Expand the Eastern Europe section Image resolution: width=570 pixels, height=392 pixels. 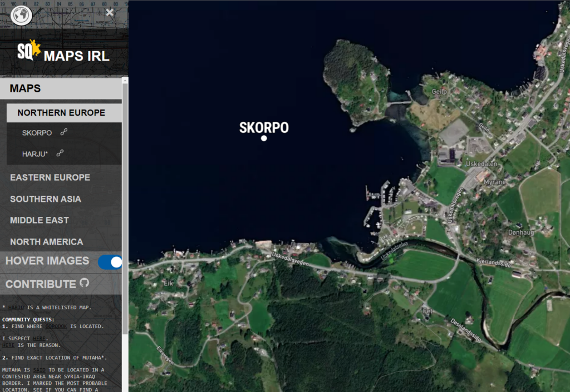tap(50, 177)
